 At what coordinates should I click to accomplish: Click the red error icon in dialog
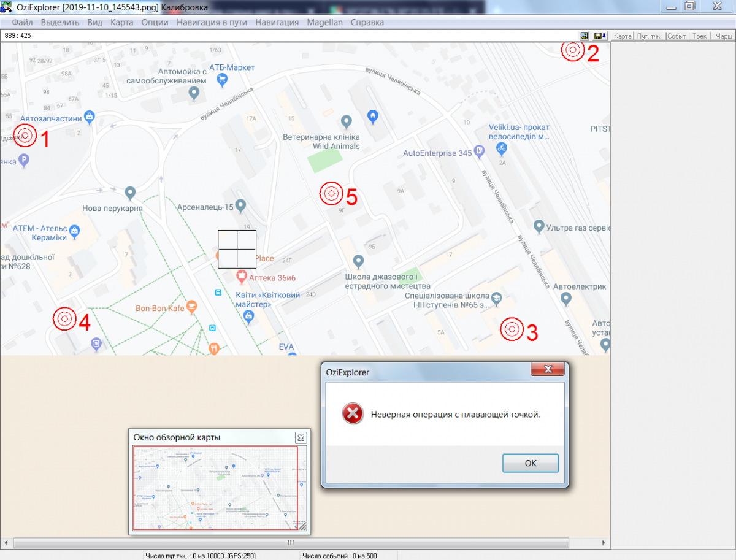tap(352, 414)
